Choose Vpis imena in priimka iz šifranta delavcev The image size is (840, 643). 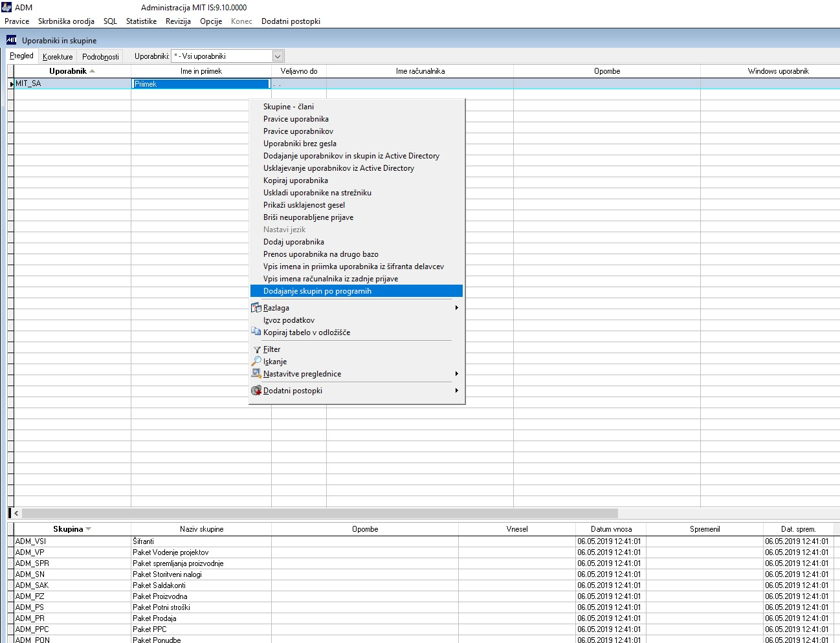[x=357, y=267]
